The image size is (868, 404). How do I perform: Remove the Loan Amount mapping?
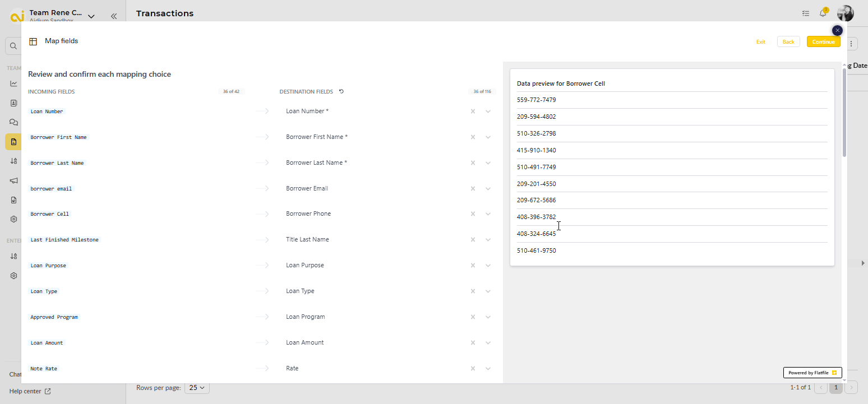click(x=473, y=343)
